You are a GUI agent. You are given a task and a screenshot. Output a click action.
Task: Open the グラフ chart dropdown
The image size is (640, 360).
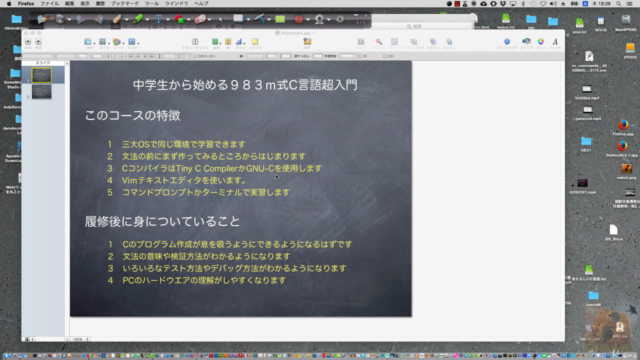(x=240, y=42)
